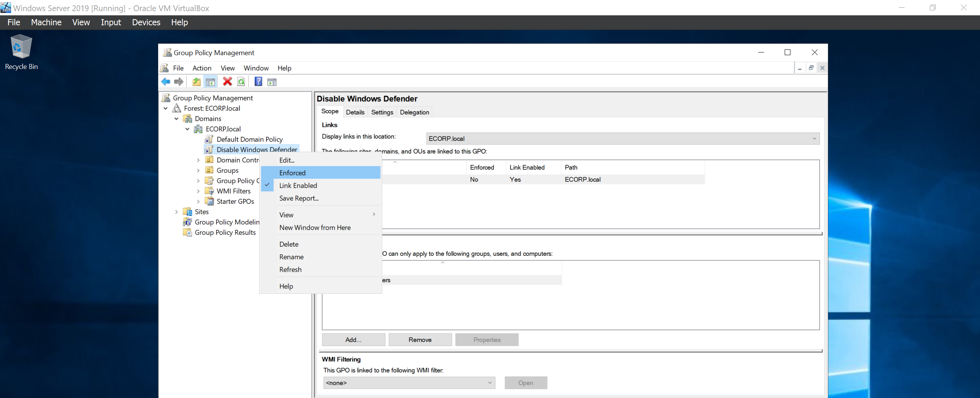Expand the Groups node
The image size is (980, 398).
tap(198, 170)
